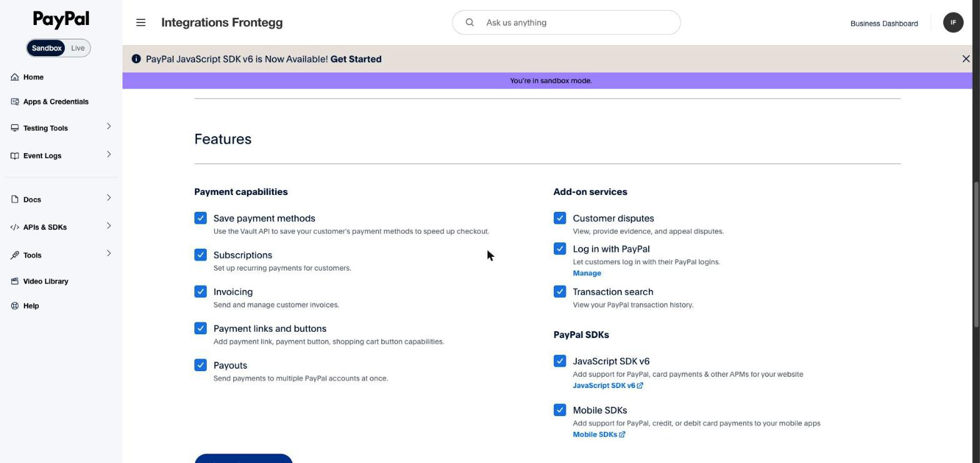
Task: Click the info icon in SDK banner
Action: (x=136, y=59)
